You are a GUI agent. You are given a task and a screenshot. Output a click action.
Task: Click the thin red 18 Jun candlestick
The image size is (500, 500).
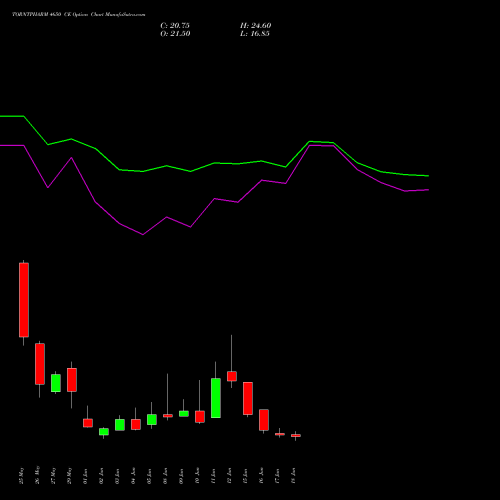[296, 435]
